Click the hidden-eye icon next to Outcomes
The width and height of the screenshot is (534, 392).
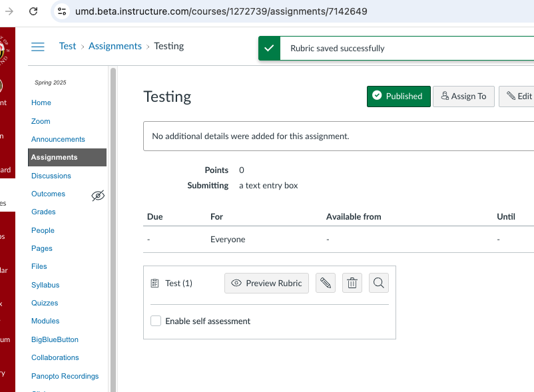(x=98, y=196)
